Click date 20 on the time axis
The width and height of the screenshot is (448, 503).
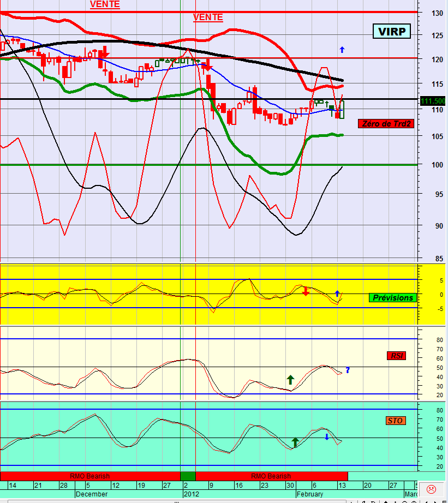click(x=367, y=486)
